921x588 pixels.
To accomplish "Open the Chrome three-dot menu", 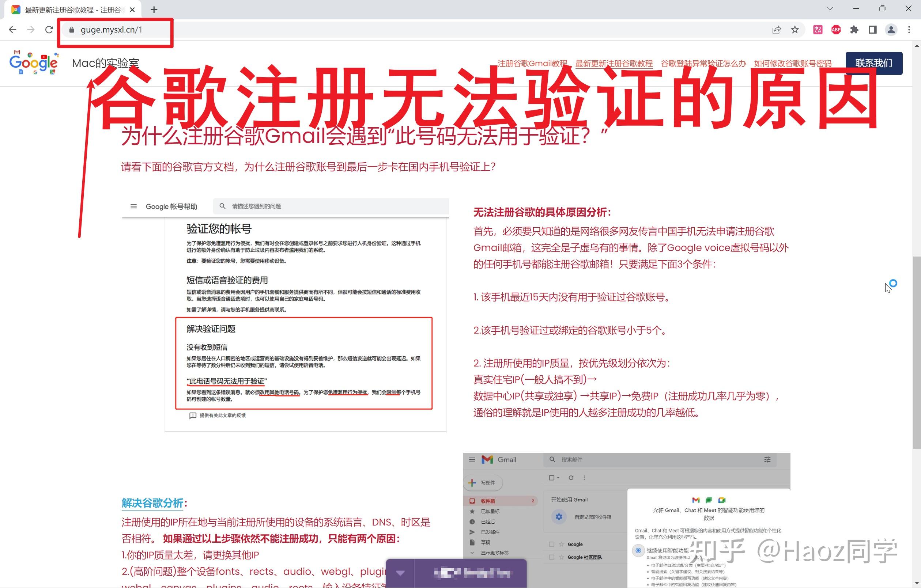I will click(x=909, y=30).
